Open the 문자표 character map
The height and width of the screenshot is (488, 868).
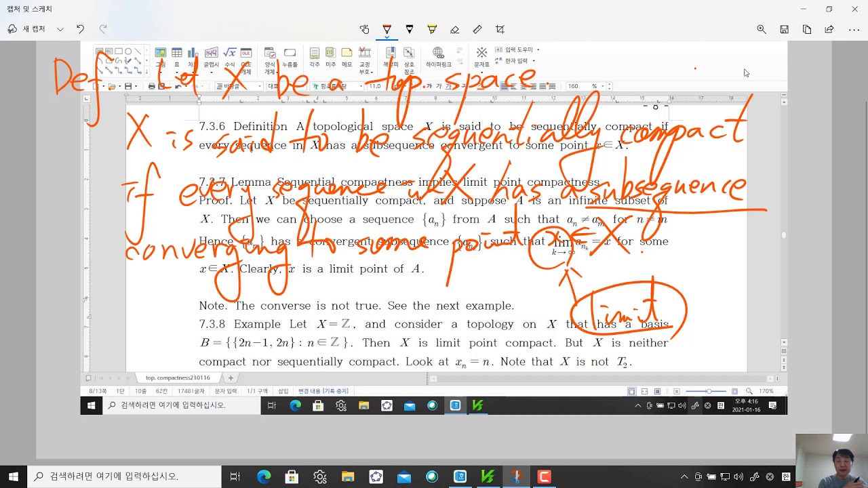(x=481, y=58)
